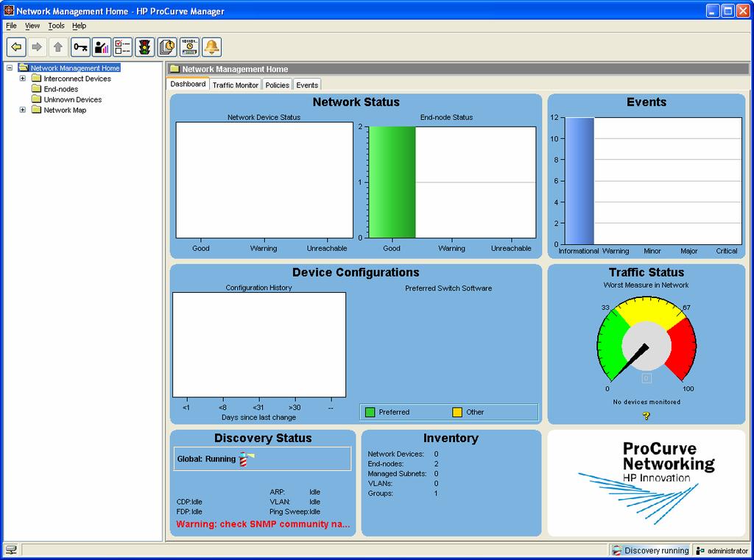Switch to the Dashboard tab

click(x=188, y=84)
